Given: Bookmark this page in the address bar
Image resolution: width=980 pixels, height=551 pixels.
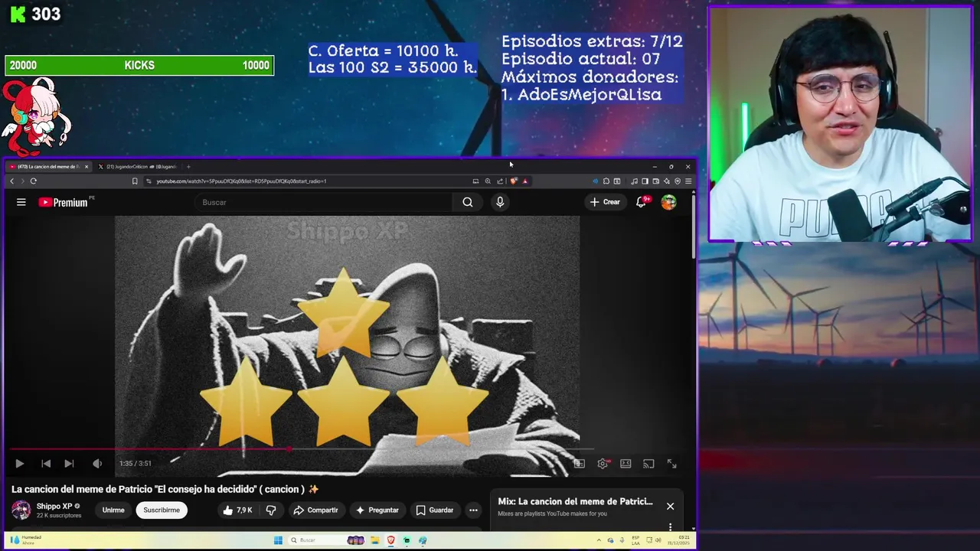Looking at the screenshot, I should click(135, 181).
